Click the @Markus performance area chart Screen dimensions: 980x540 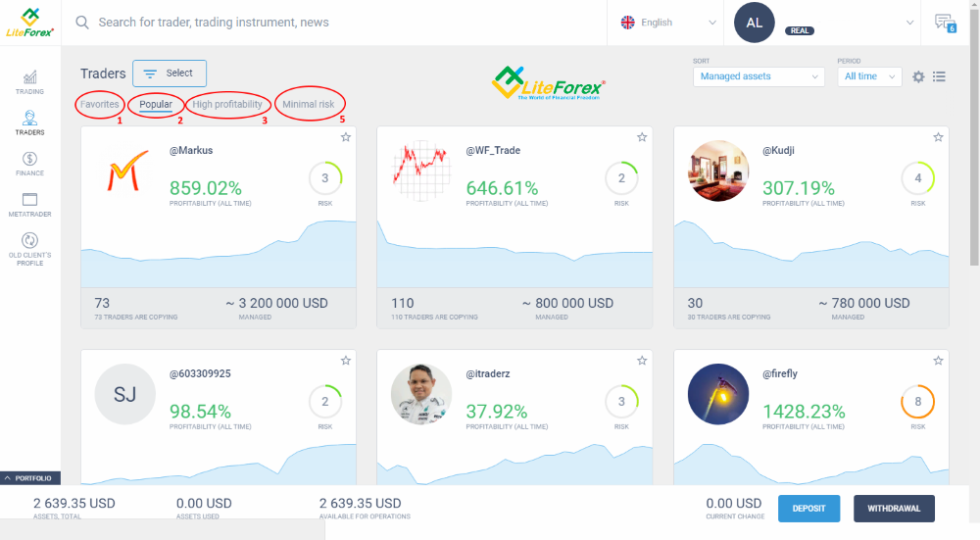click(219, 253)
